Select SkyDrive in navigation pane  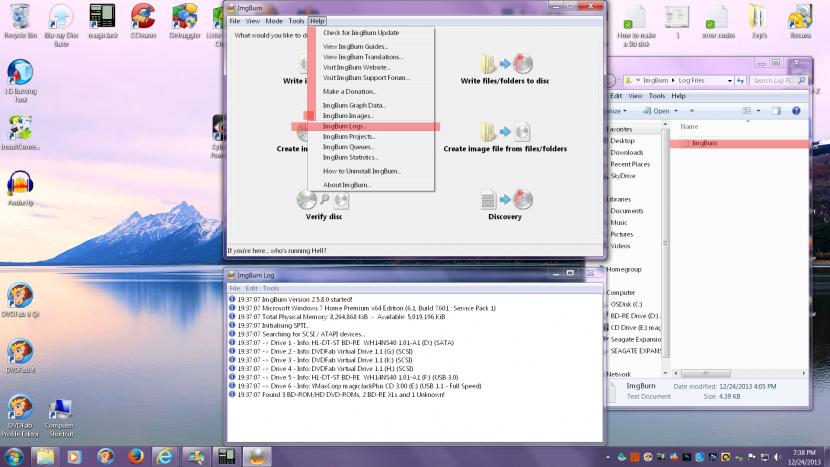coord(622,176)
